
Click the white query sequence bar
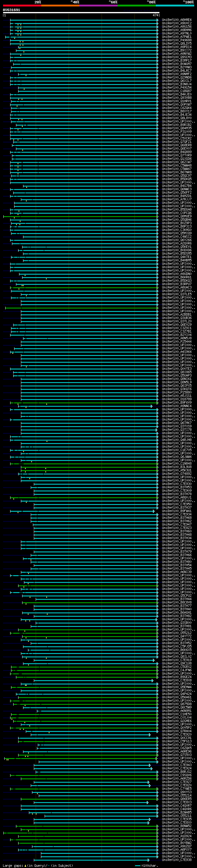pos(81,13)
